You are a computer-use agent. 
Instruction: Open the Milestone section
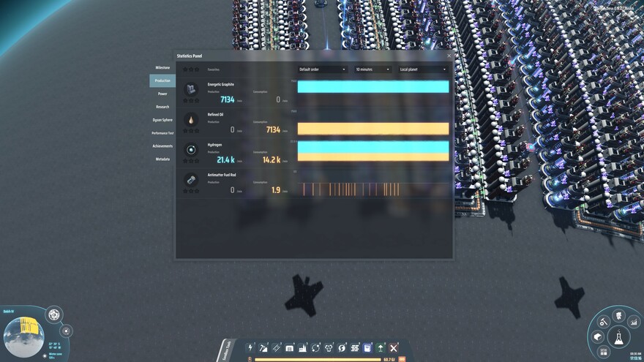click(162, 67)
